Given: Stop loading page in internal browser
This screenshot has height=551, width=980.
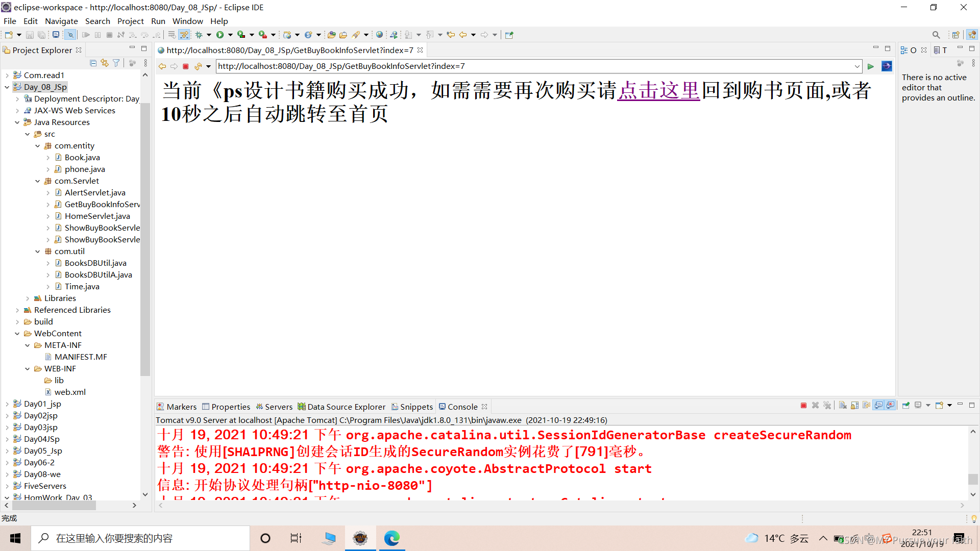Looking at the screenshot, I should point(186,66).
